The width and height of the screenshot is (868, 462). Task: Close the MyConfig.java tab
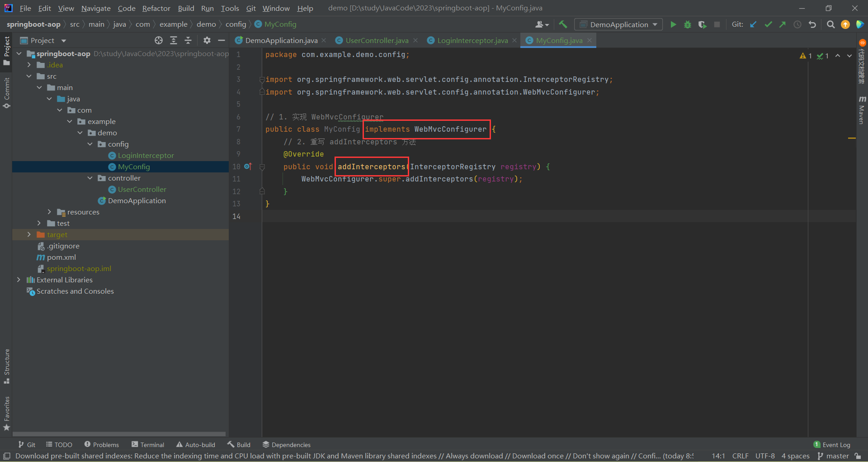(590, 40)
